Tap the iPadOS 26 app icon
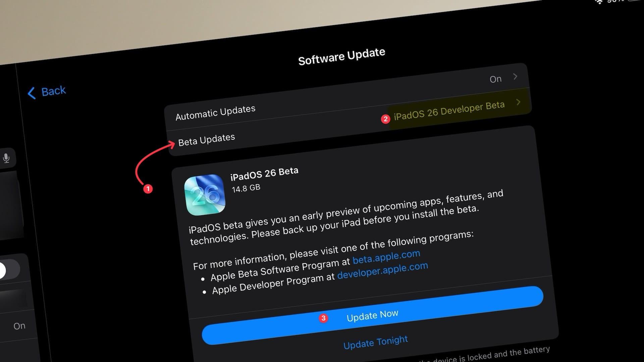The height and width of the screenshot is (362, 644). point(205,195)
